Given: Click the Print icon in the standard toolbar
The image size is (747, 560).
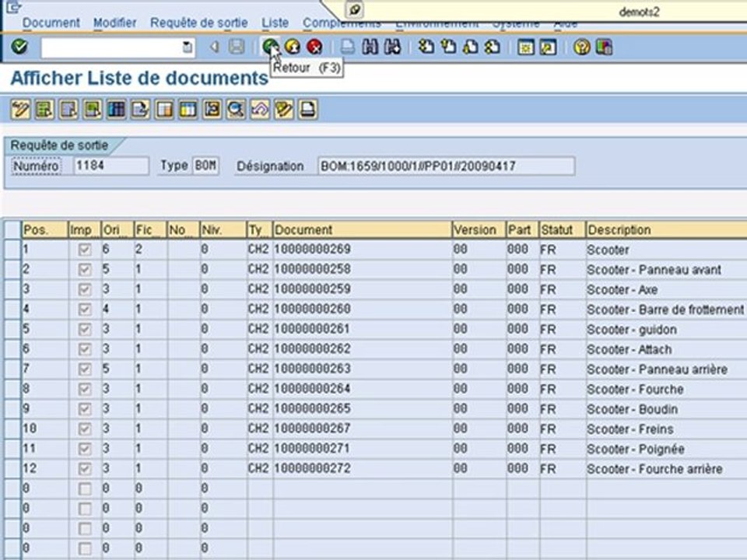Looking at the screenshot, I should pyautogui.click(x=348, y=47).
